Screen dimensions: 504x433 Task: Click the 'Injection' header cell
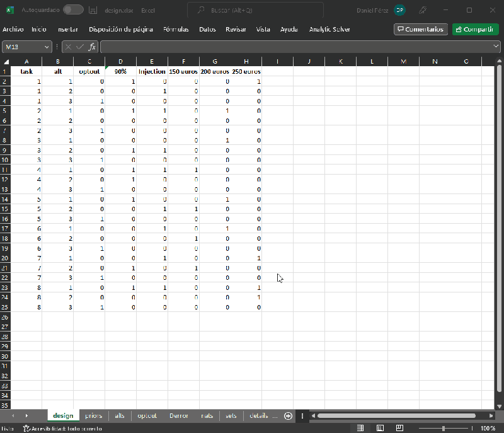coord(152,71)
